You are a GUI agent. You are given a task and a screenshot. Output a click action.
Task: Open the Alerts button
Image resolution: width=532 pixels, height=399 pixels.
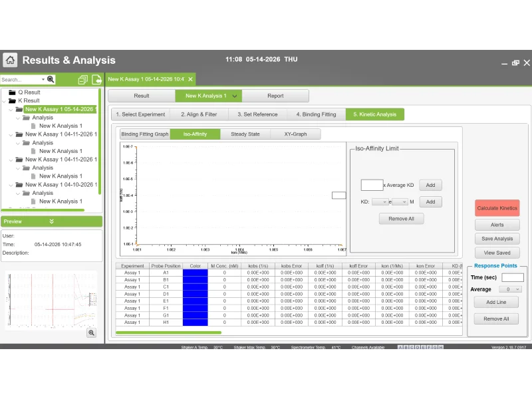(497, 225)
